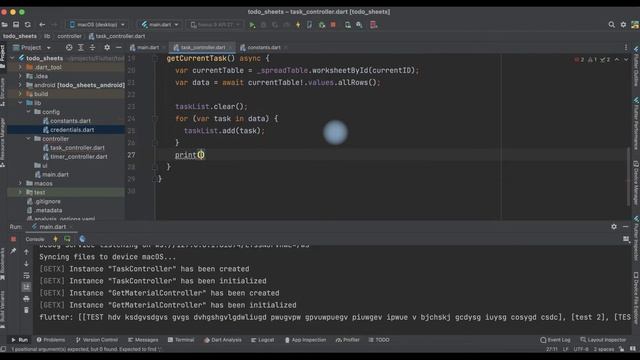The width and height of the screenshot is (640, 360).
Task: Click the Print console output icon
Action: click(27, 299)
